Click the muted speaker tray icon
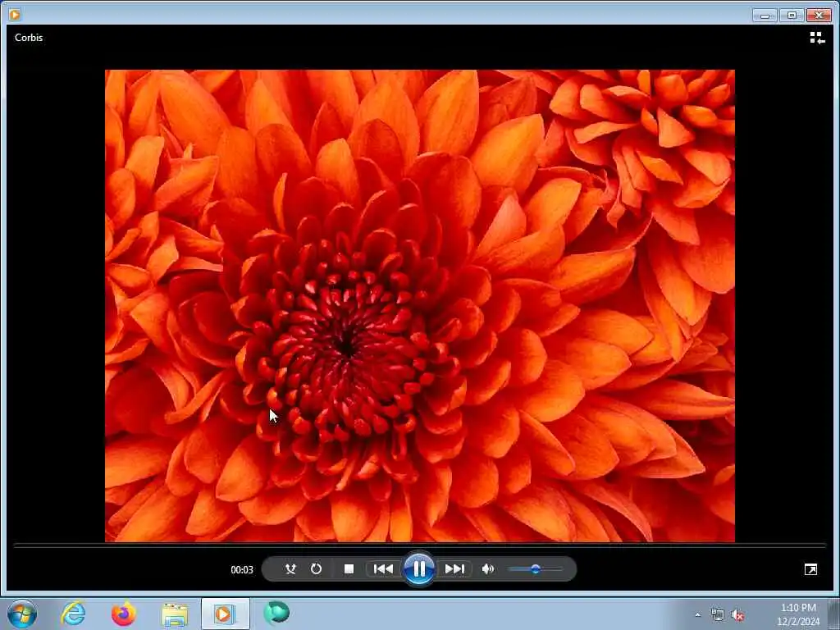This screenshot has height=630, width=840. [x=737, y=615]
